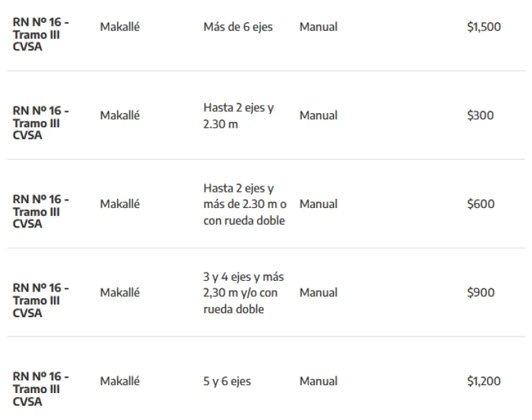Click RN Nº 16 route in $300 row
Screen dimensions: 532x420
pos(40,123)
